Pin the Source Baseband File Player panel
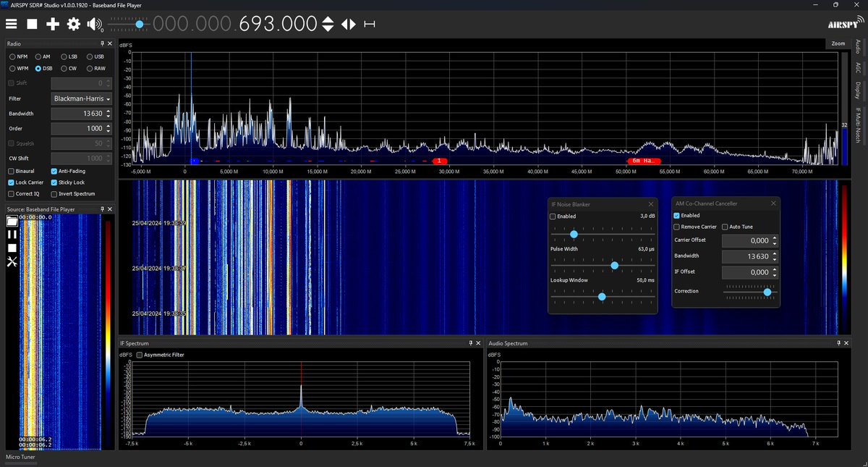Viewport: 868px width, 467px height. [x=103, y=209]
